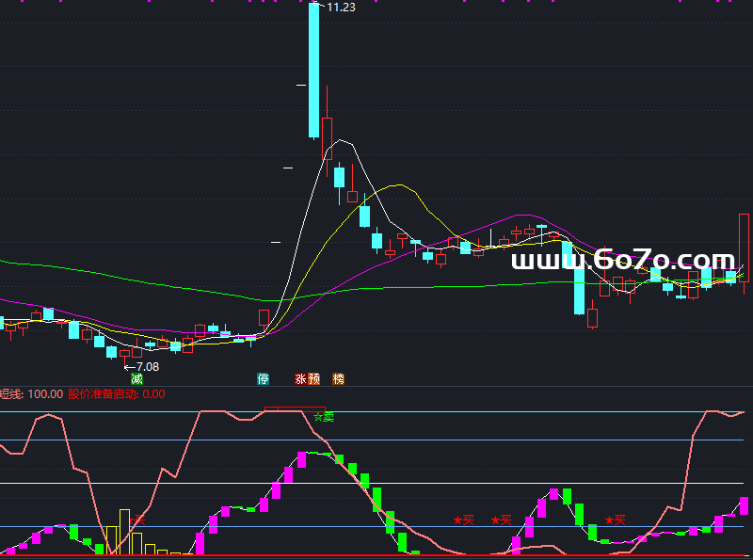Click the cyan 停 marker icon

[x=264, y=379]
